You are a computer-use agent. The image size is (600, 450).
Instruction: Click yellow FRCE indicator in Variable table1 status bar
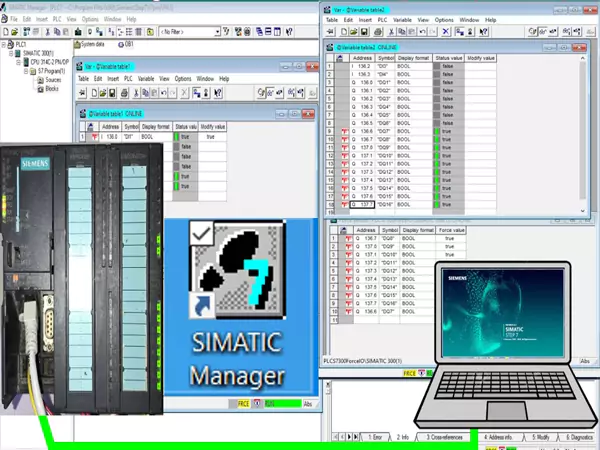[243, 404]
